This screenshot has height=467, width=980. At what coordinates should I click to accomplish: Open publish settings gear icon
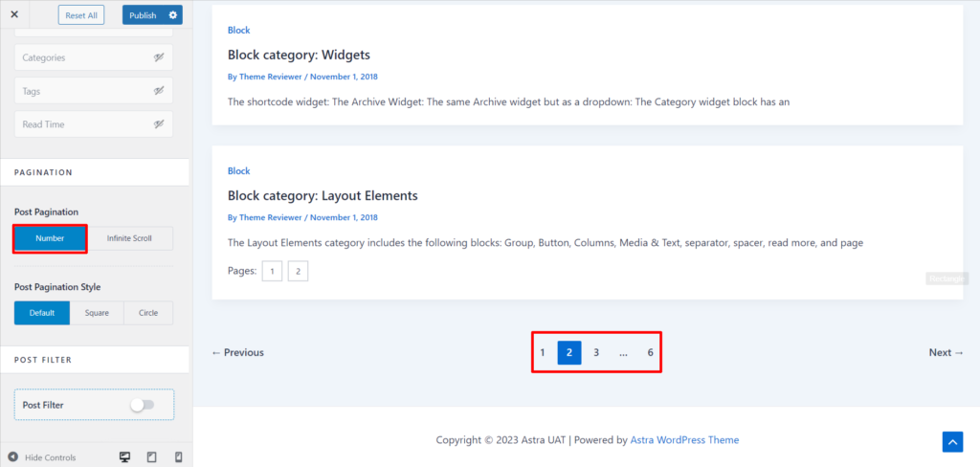[x=172, y=15]
